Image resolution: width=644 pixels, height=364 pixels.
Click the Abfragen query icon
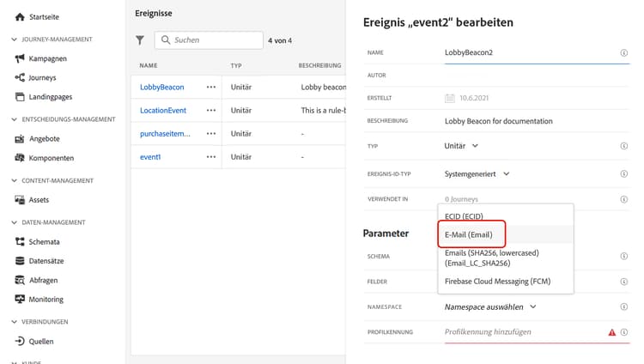pos(20,280)
